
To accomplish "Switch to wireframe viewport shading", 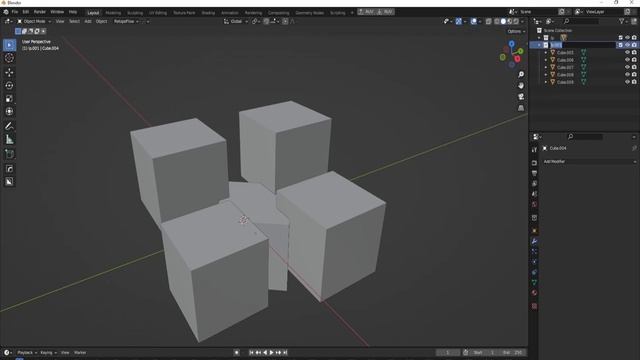I will click(497, 21).
